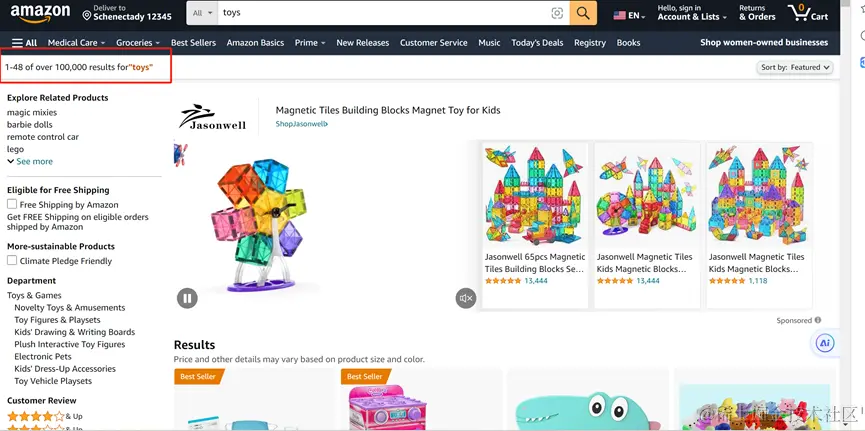Click the Amazon logo
The image size is (865, 431).
pos(40,14)
